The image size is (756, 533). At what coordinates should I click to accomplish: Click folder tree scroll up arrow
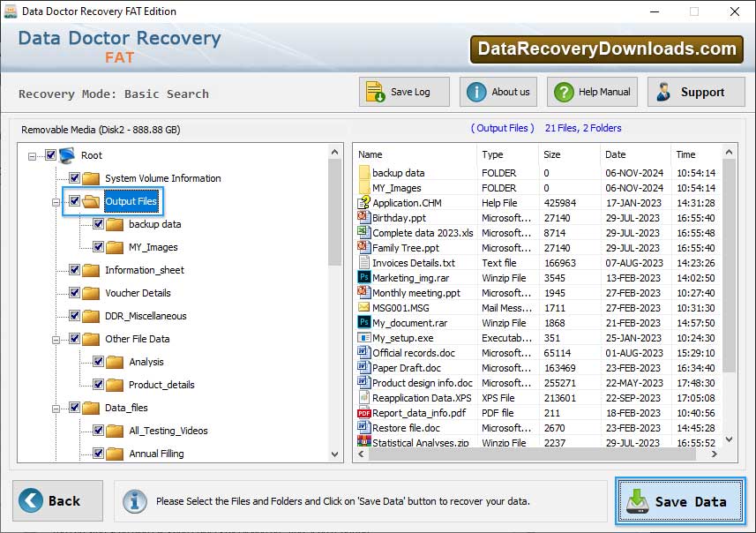[x=334, y=153]
